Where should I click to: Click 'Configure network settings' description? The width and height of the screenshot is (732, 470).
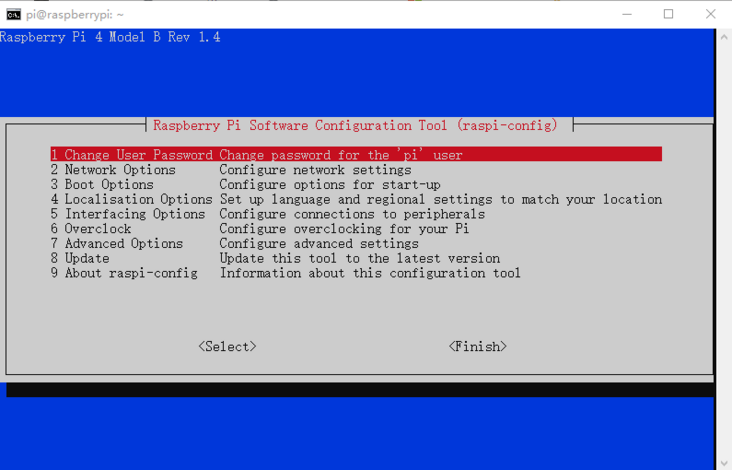[x=316, y=170]
